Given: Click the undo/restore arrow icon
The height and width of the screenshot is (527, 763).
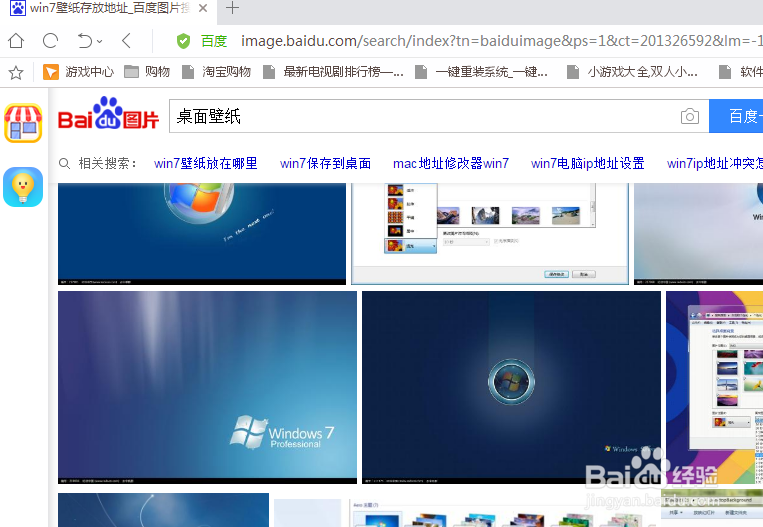Looking at the screenshot, I should (85, 41).
